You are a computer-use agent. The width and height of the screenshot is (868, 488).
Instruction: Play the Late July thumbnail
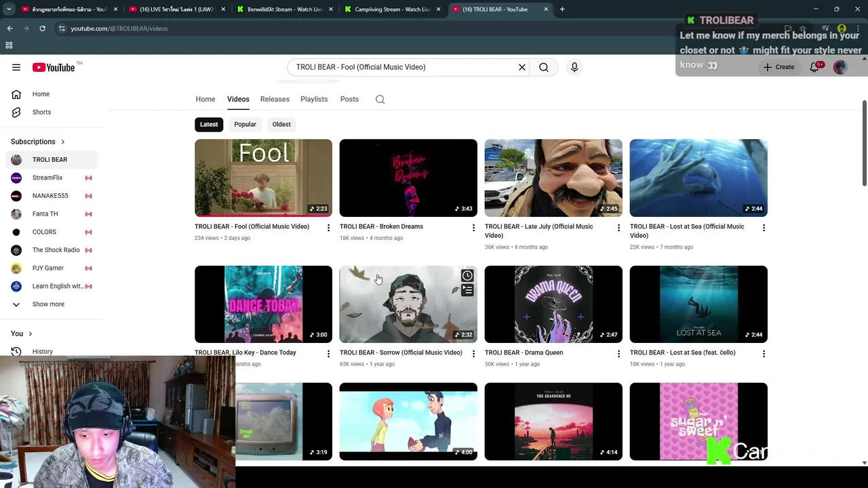pos(553,178)
